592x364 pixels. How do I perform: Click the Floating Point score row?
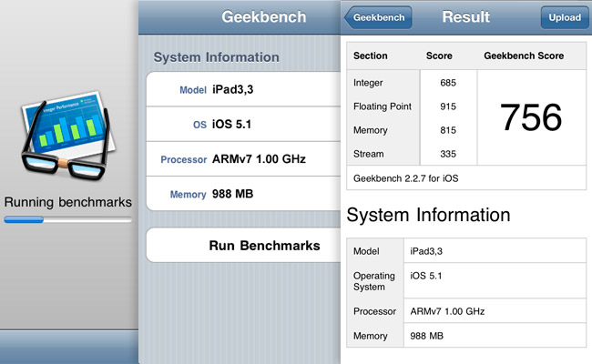[412, 106]
